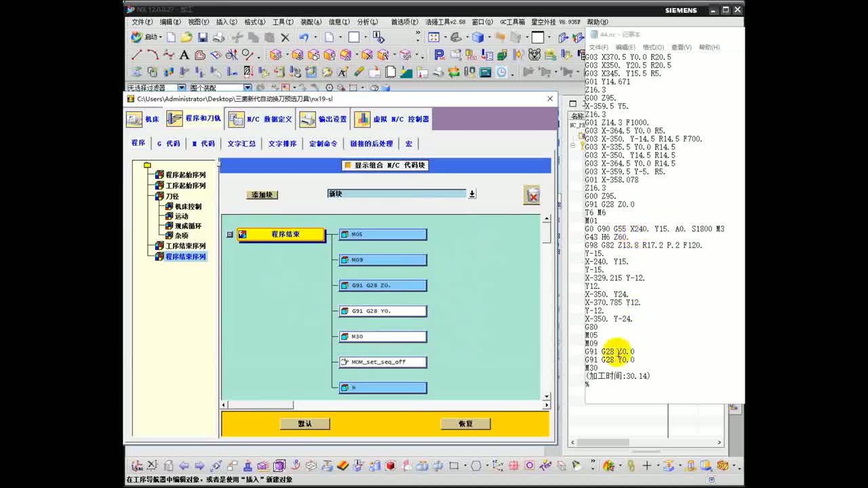This screenshot has width=868, height=488.
Task: Select the Text 'A' tool icon
Action: point(184,55)
